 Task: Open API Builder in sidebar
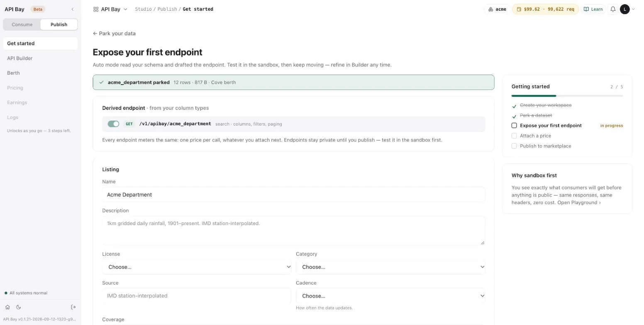40,58
